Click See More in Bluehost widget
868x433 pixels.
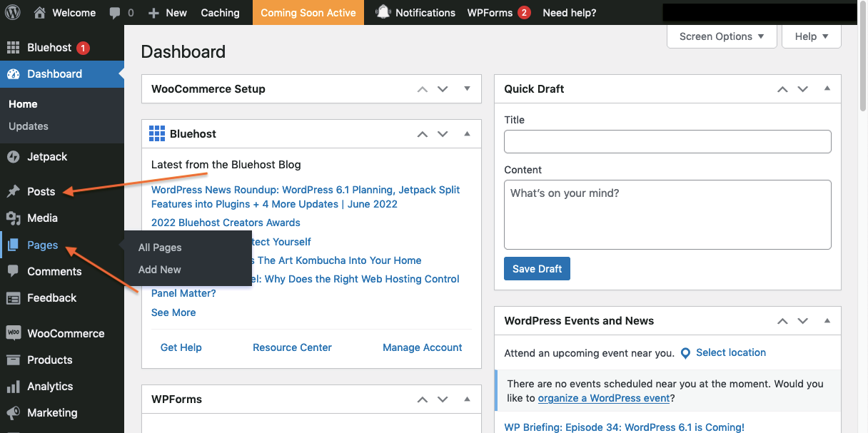click(x=173, y=312)
